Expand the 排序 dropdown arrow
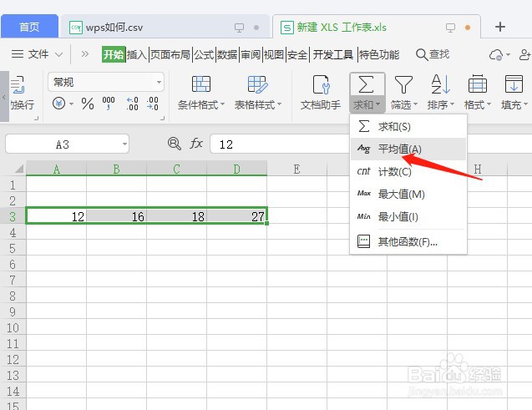 pos(452,104)
